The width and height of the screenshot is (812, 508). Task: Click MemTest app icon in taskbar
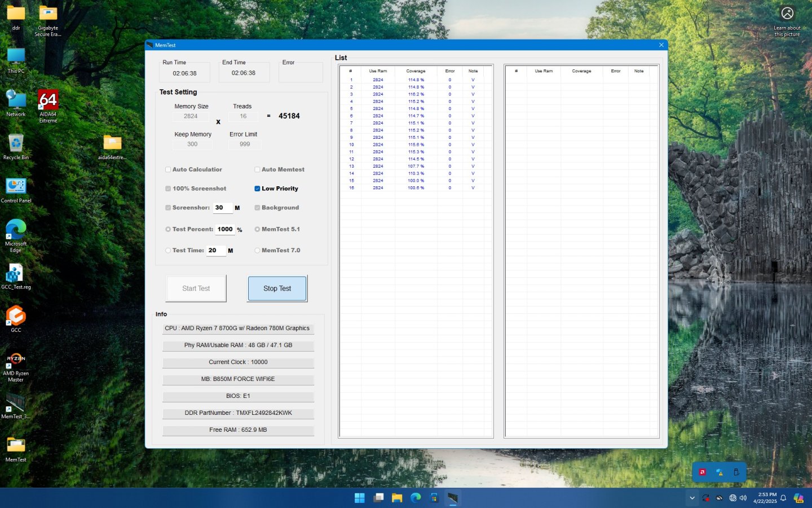pyautogui.click(x=453, y=498)
